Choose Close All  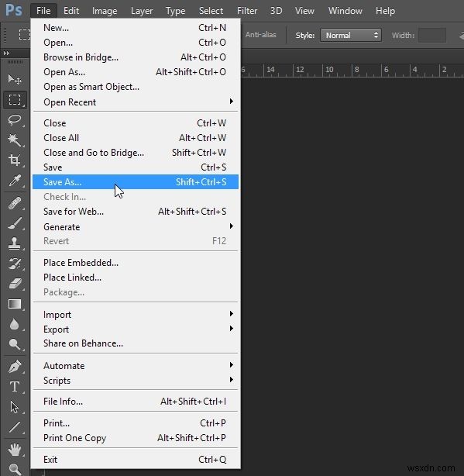pyautogui.click(x=136, y=138)
